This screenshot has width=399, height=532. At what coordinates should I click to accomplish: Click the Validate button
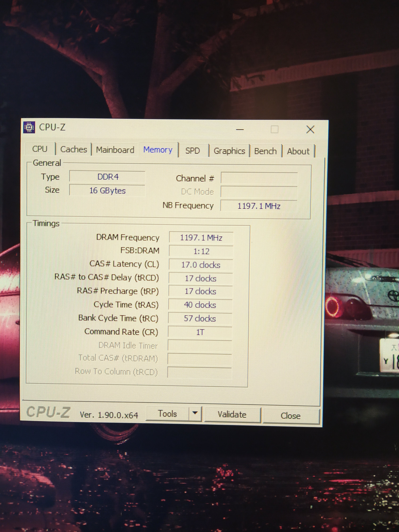coord(232,414)
